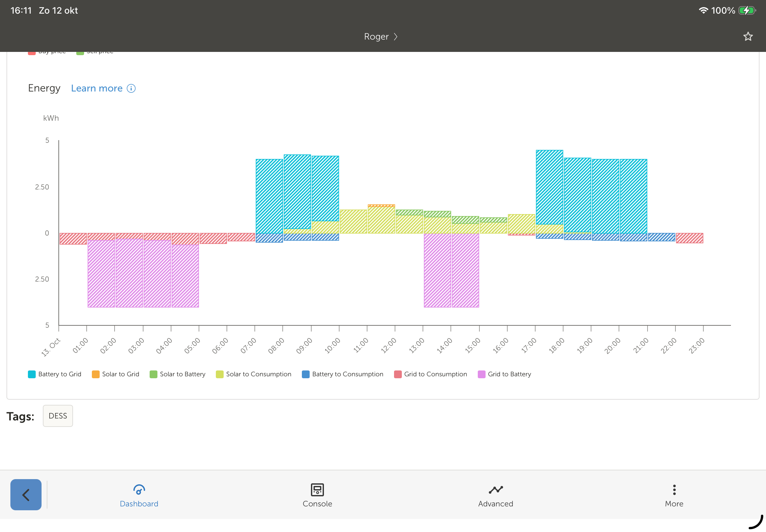Tap the More three-dots icon
The image size is (766, 532).
[x=674, y=489]
